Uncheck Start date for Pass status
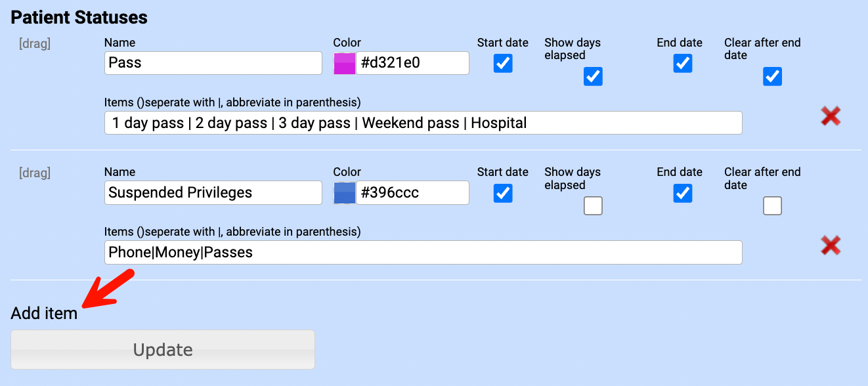868x386 pixels. click(x=503, y=64)
